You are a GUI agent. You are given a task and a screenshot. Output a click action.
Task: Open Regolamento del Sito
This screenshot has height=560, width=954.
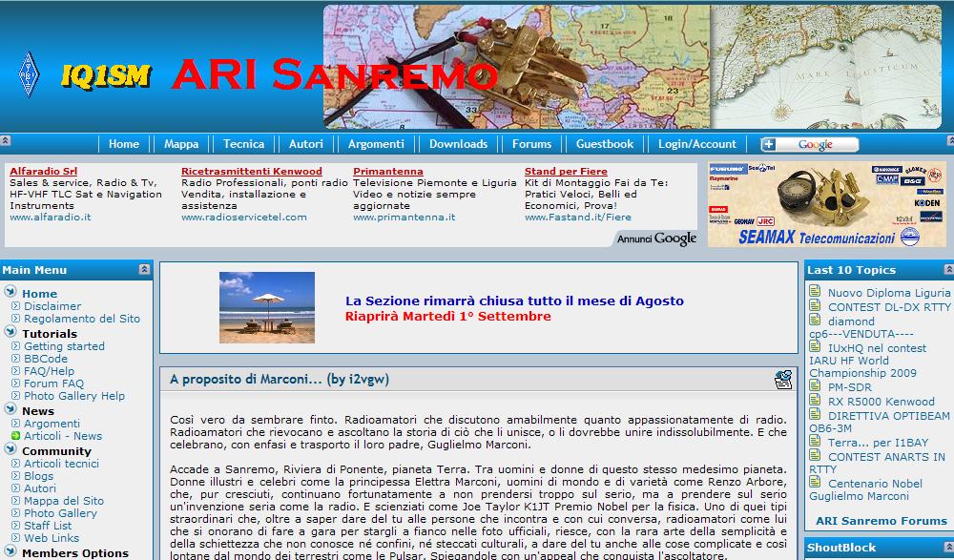81,319
